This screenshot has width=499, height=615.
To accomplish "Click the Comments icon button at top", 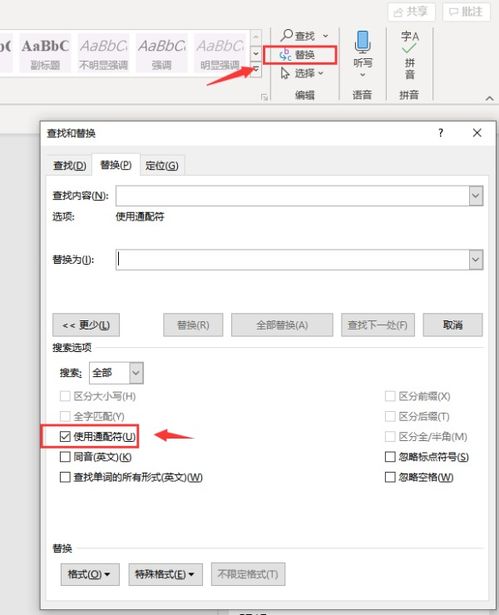I will click(x=453, y=12).
